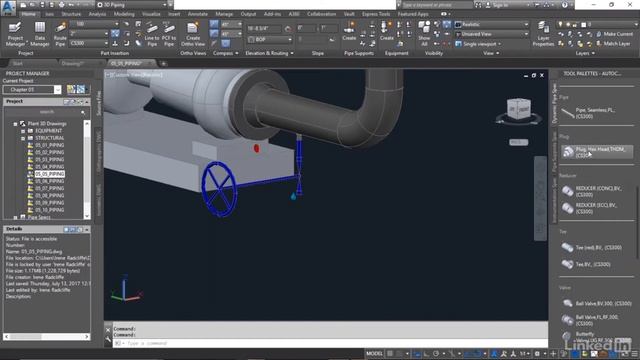Toggle the MODEL space button in status bar
Image resolution: width=640 pixels, height=360 pixels.
click(374, 354)
